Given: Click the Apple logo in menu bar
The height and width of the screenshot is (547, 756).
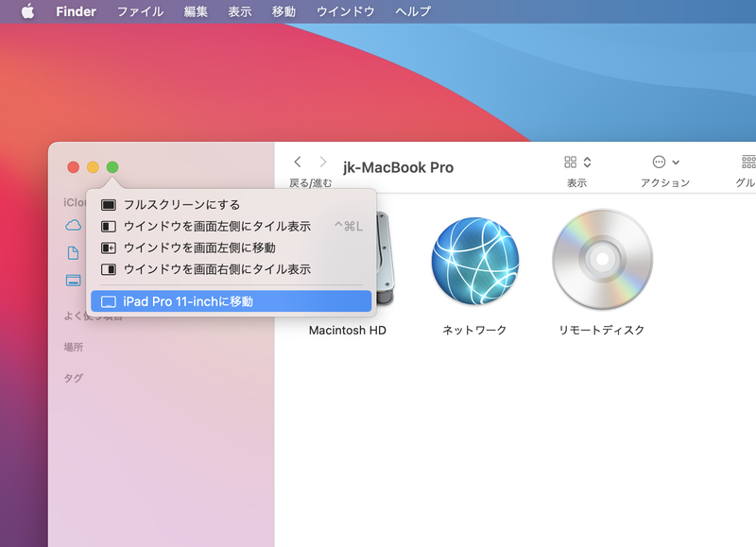Looking at the screenshot, I should 27,11.
